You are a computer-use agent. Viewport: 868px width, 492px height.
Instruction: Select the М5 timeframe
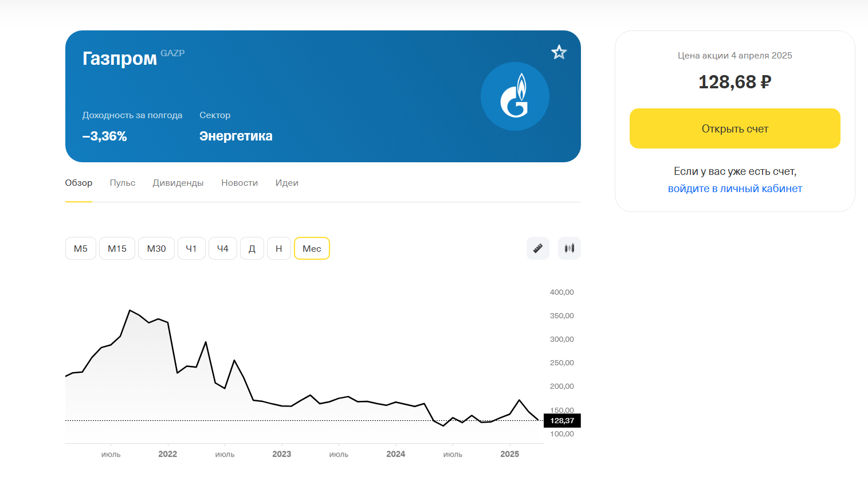81,248
